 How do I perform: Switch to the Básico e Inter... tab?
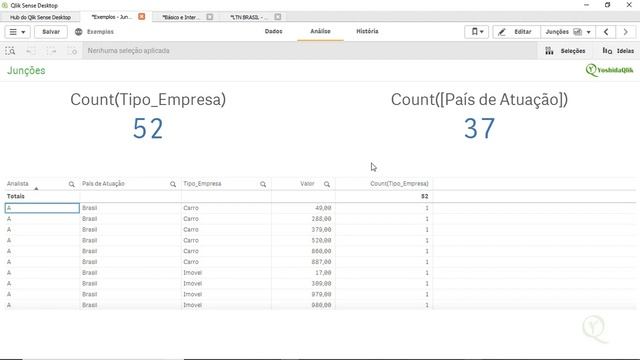pos(181,17)
